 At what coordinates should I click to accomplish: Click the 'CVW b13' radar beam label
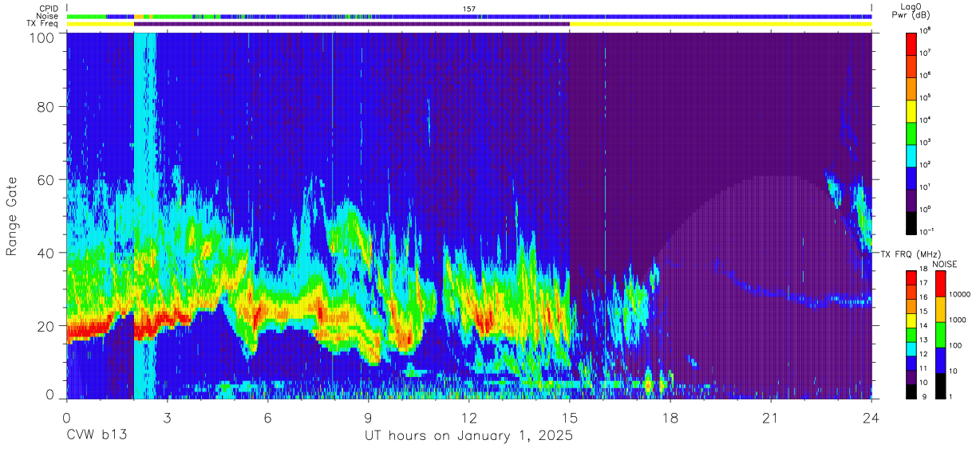coord(96,435)
